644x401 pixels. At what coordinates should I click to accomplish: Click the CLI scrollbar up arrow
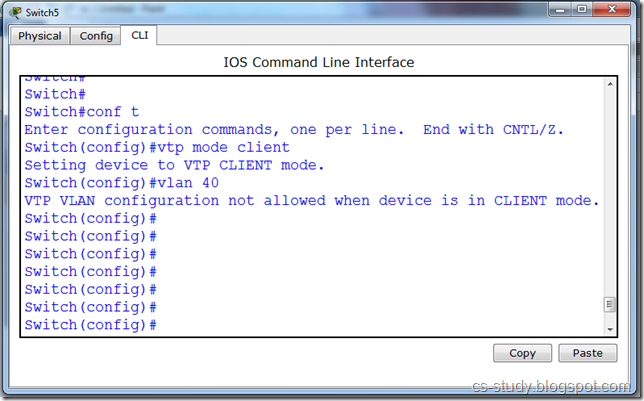(608, 86)
